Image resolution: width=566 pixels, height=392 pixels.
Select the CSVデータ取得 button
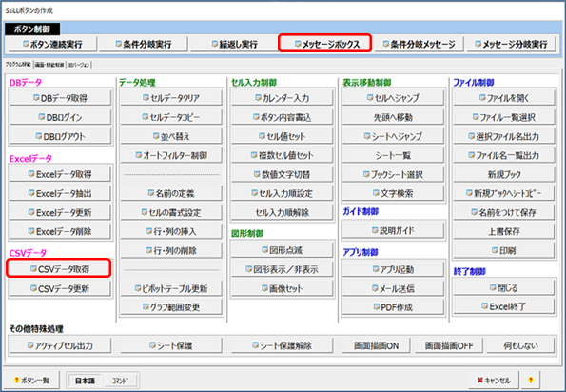[59, 269]
